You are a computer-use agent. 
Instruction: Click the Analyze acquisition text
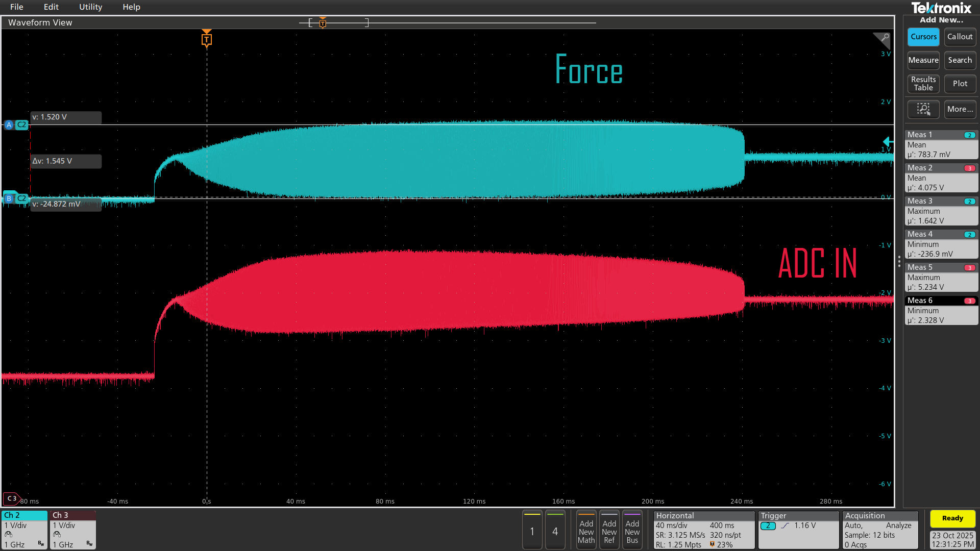[x=898, y=525]
